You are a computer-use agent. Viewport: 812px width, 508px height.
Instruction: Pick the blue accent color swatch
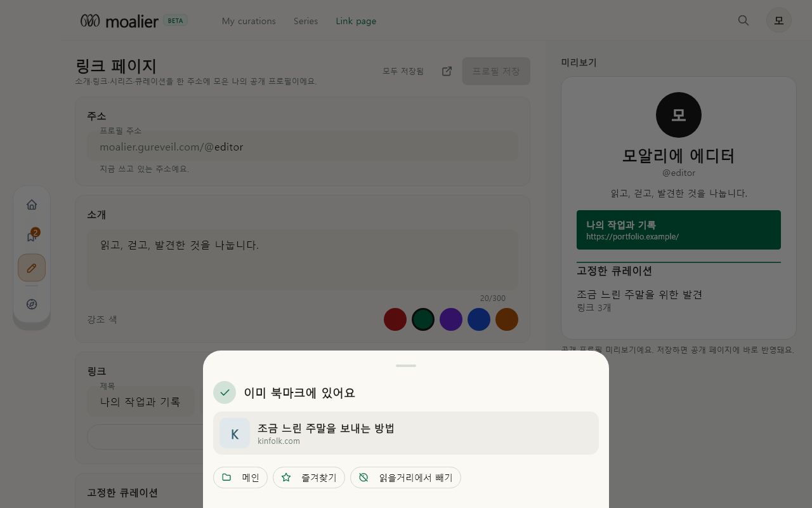pos(479,319)
